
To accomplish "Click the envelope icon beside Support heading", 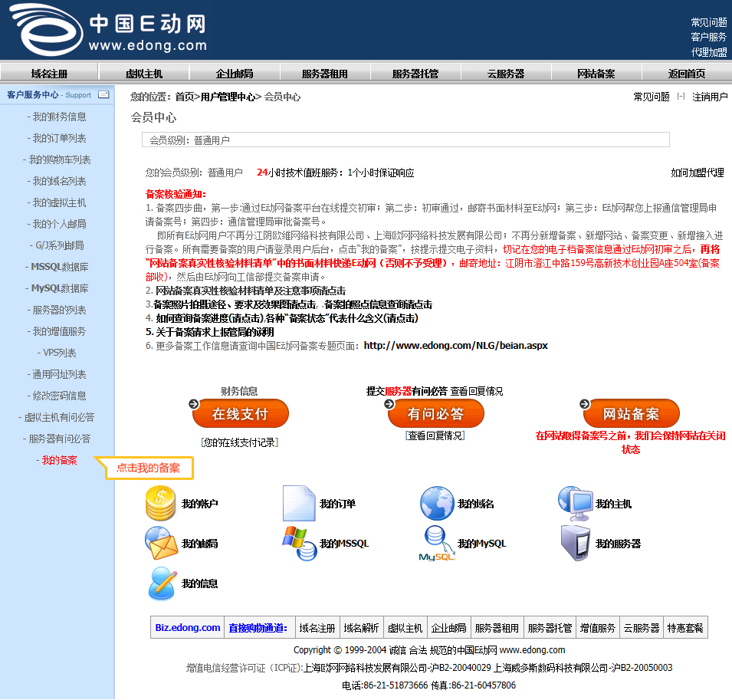I will (103, 95).
